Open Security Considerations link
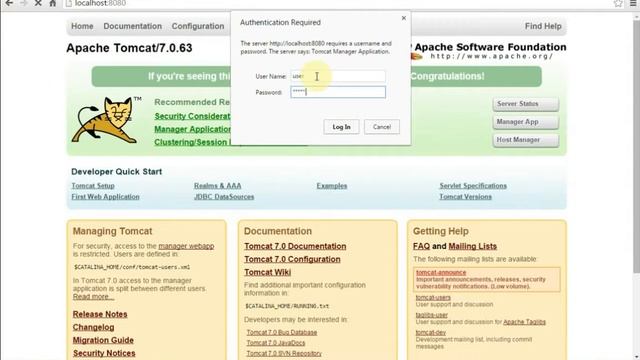The image size is (640, 360). click(x=192, y=116)
